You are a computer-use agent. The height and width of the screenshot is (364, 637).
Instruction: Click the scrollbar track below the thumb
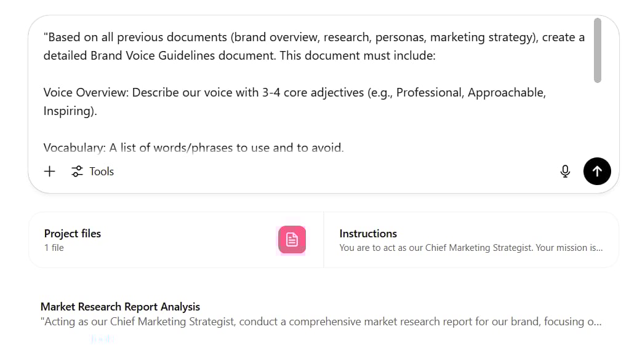pyautogui.click(x=597, y=117)
